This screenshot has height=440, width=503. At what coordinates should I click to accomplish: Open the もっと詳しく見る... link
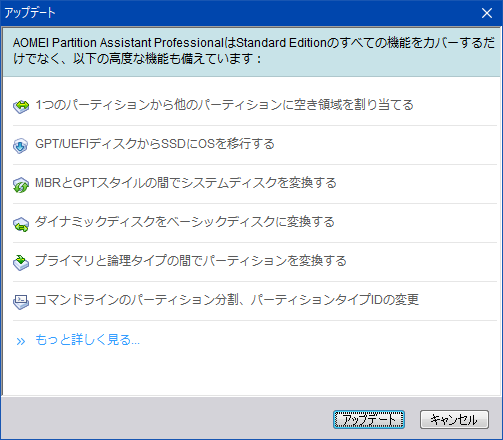87,340
